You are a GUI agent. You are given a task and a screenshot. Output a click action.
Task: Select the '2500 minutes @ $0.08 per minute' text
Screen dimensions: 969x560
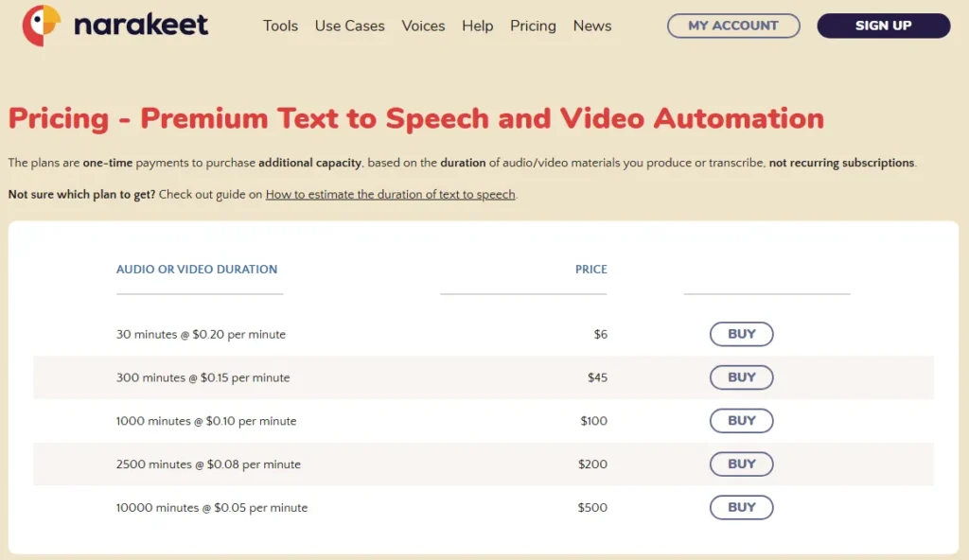[x=208, y=464]
